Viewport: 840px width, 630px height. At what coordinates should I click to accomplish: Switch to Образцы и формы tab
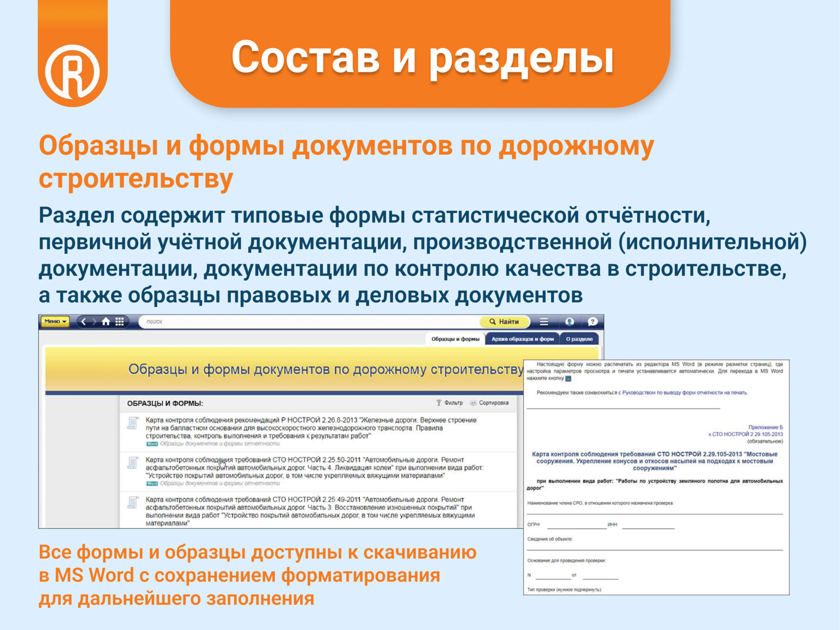point(455,339)
